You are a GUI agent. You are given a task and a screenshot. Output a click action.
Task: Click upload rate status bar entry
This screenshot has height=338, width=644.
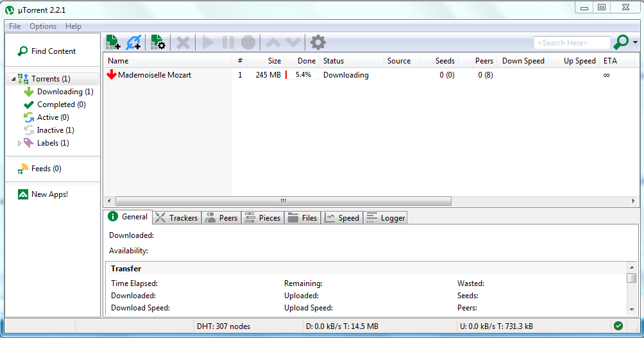click(x=496, y=326)
